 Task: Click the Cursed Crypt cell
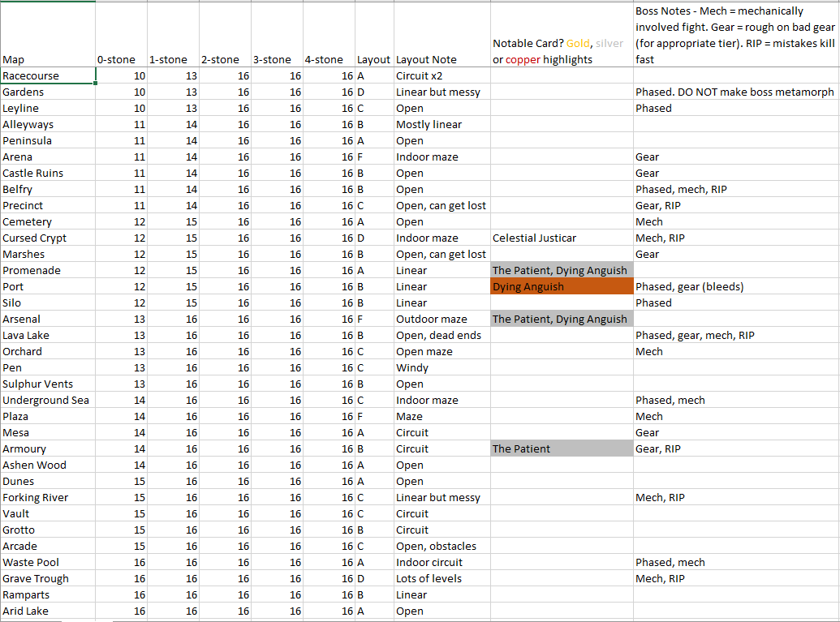pyautogui.click(x=48, y=238)
